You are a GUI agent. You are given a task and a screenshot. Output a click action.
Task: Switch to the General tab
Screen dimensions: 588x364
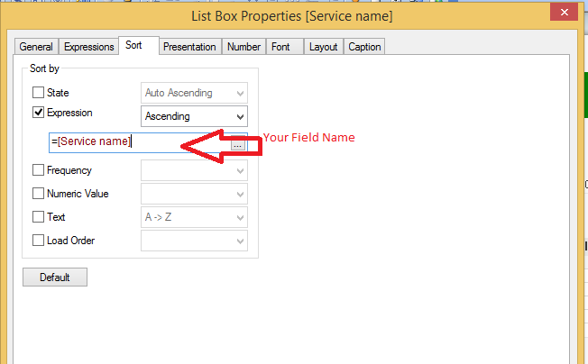36,47
